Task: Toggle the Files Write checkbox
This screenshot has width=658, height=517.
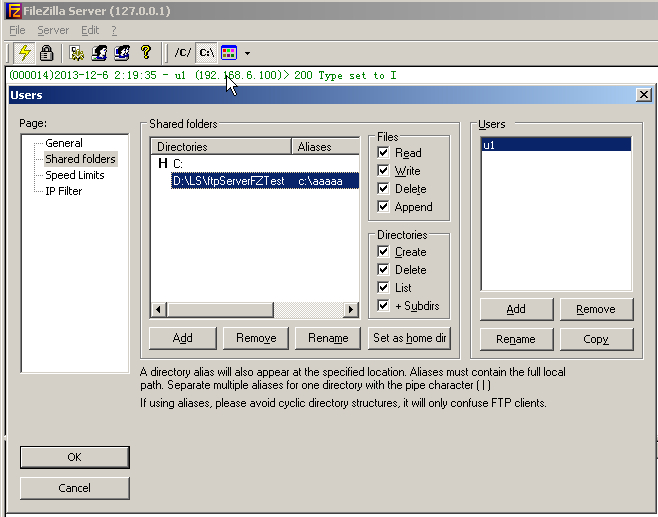Action: point(383,170)
